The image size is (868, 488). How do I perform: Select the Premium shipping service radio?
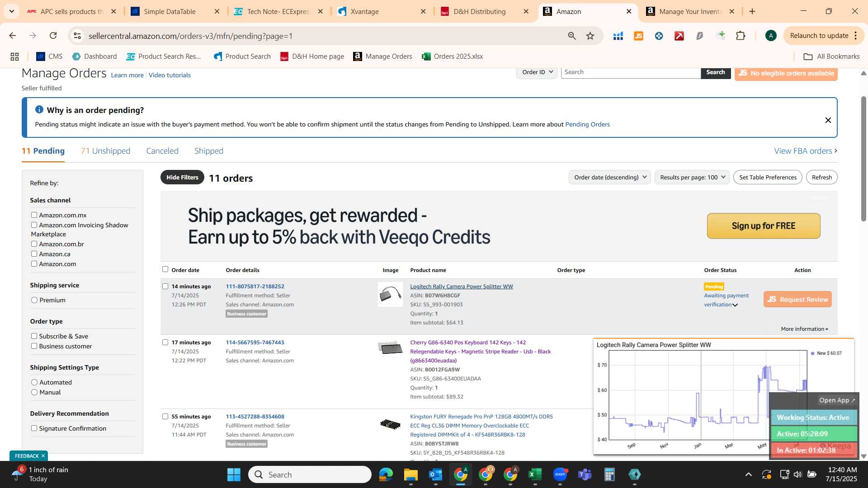pyautogui.click(x=34, y=300)
